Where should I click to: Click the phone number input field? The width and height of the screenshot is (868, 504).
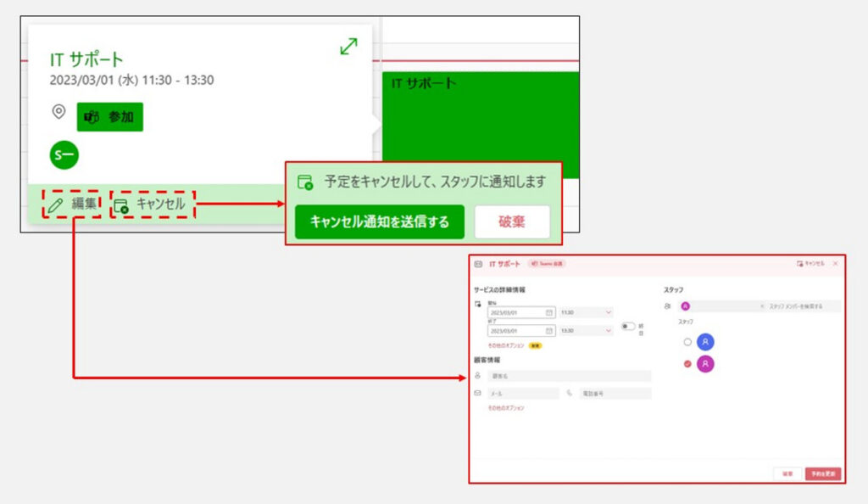pos(615,394)
